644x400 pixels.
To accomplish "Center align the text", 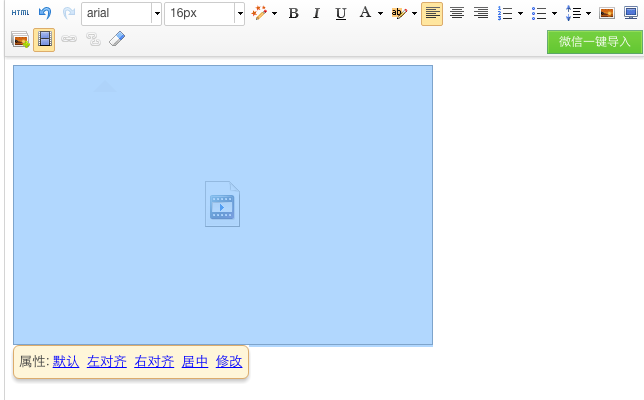I will coord(457,13).
